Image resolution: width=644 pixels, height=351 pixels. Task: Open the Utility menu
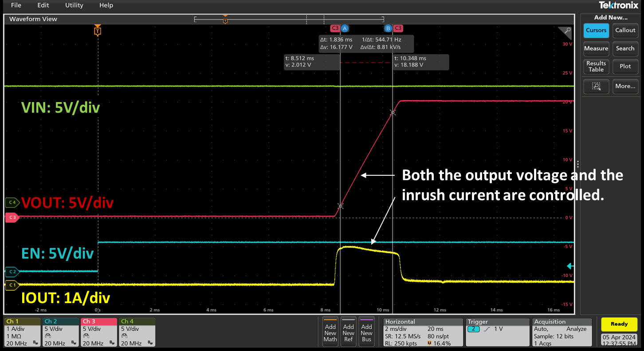74,5
